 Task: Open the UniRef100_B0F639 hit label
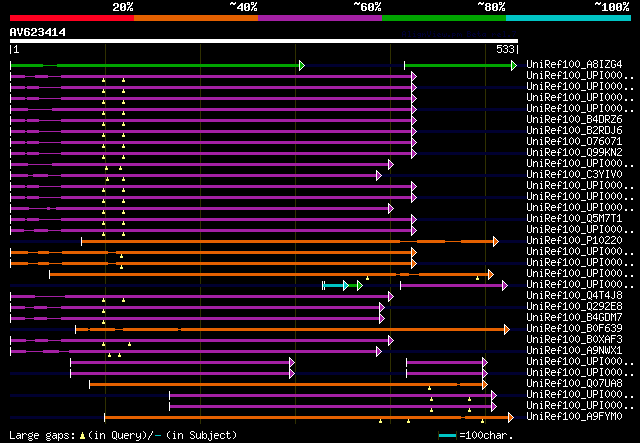(x=574, y=328)
